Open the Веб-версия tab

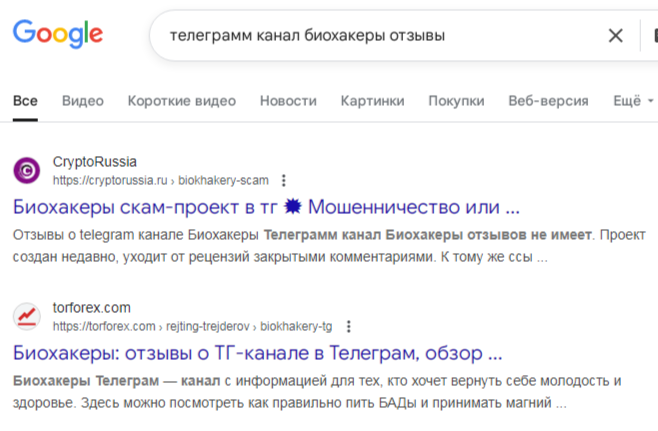[548, 101]
